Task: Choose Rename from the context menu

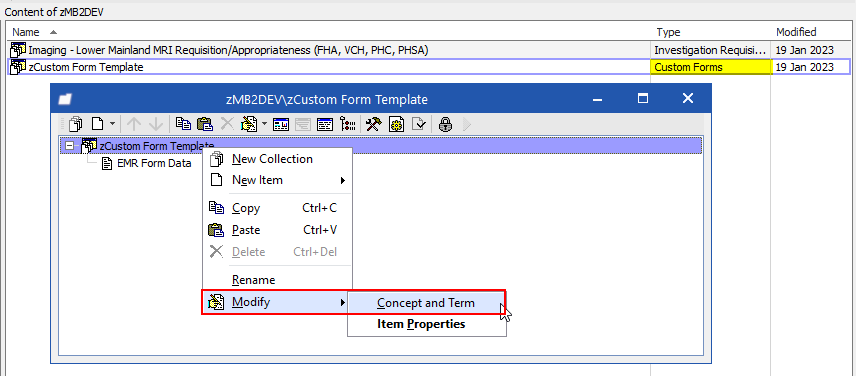Action: [x=277, y=280]
